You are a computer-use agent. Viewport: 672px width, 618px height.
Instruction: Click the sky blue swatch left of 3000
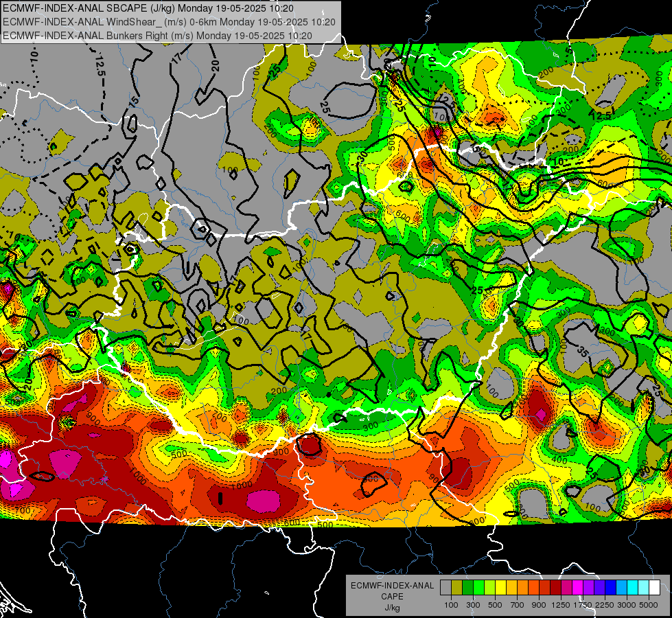pos(621,587)
